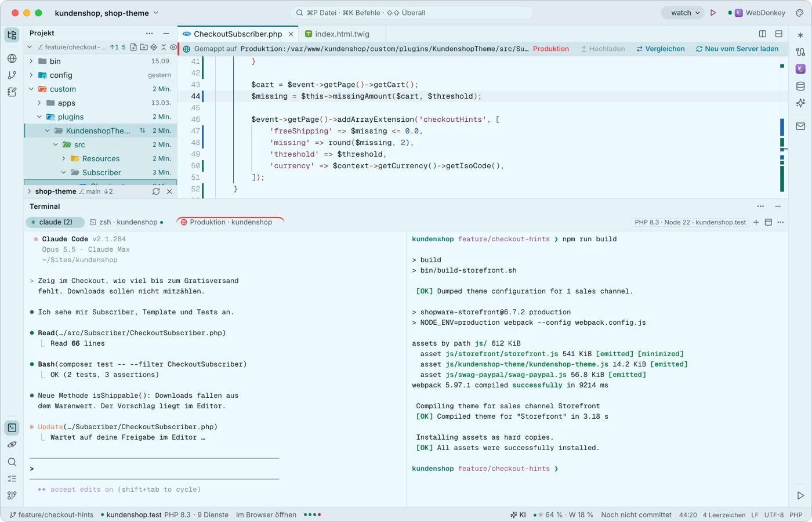
Task: Toggle the terminal panel icon in left sidebar
Action: click(12, 428)
